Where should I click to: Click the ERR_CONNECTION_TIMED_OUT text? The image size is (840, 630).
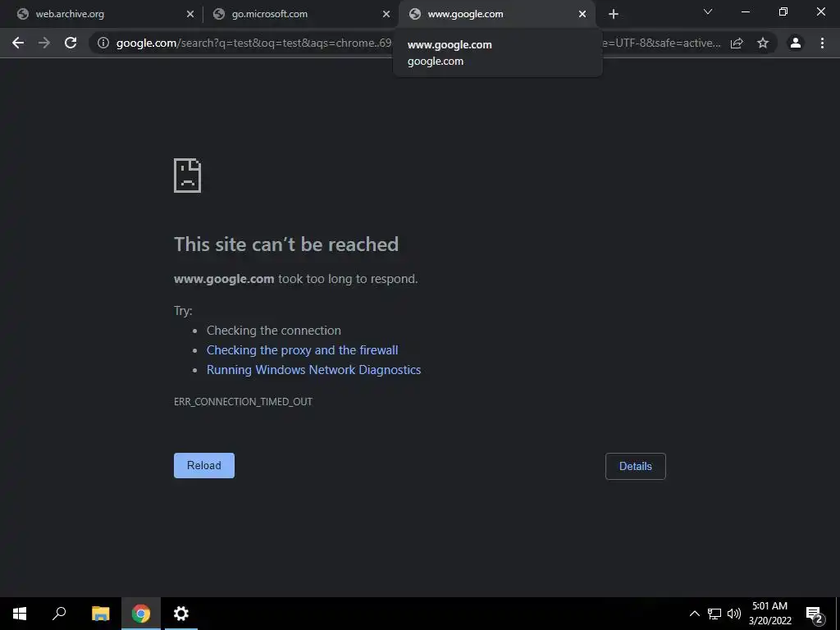tap(243, 402)
